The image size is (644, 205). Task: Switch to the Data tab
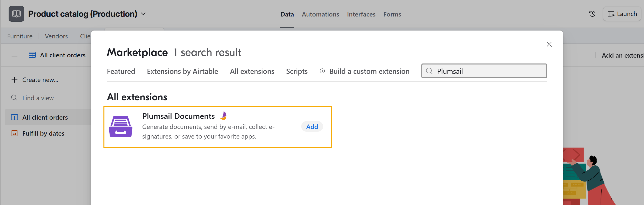(287, 14)
